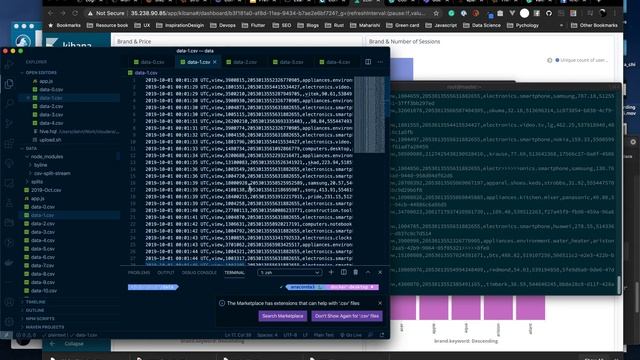Open the PROBLEMS panel tab
The width and height of the screenshot is (640, 360).
(139, 273)
